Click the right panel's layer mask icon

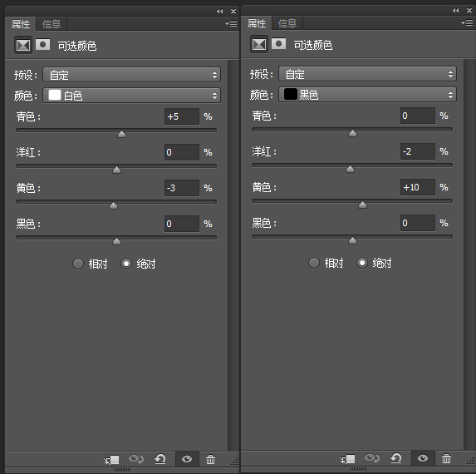(278, 44)
